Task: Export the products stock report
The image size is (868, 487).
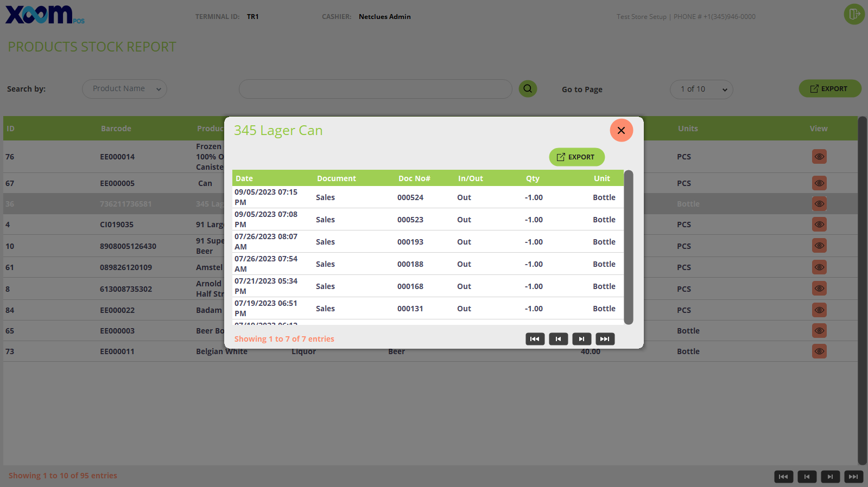Action: click(x=829, y=89)
